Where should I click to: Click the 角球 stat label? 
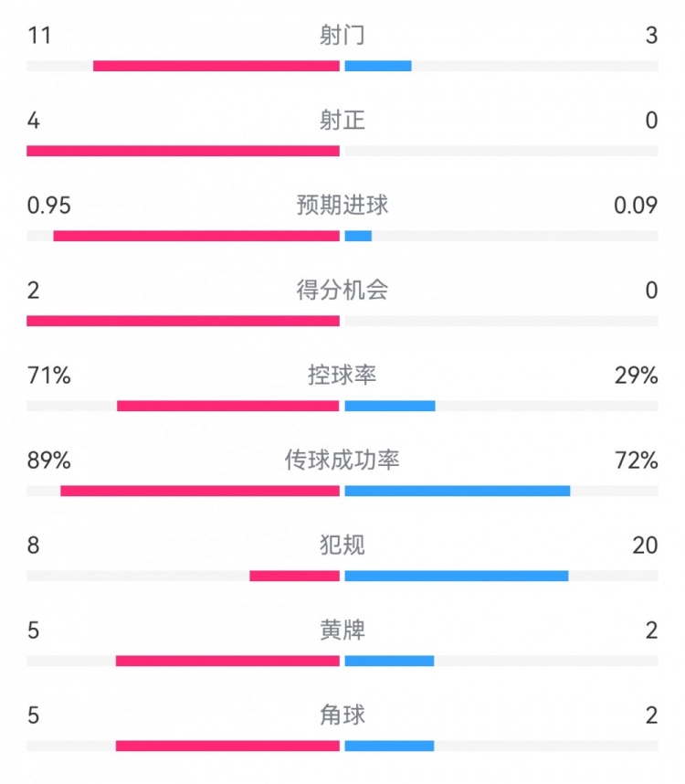pos(342,715)
